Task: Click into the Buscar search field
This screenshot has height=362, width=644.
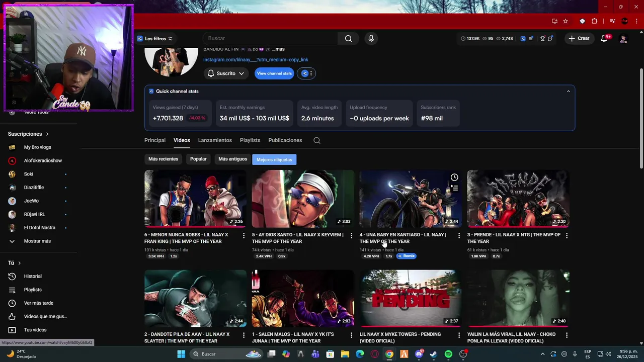Action: pos(270,39)
